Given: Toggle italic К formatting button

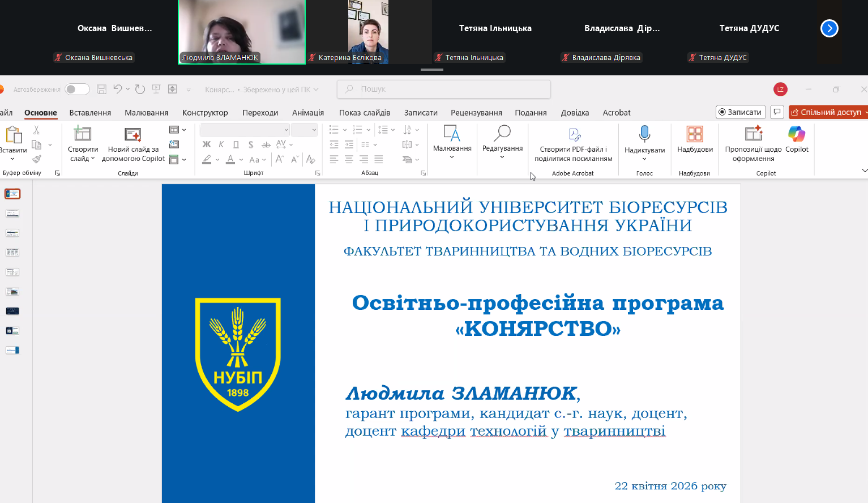Looking at the screenshot, I should [221, 144].
